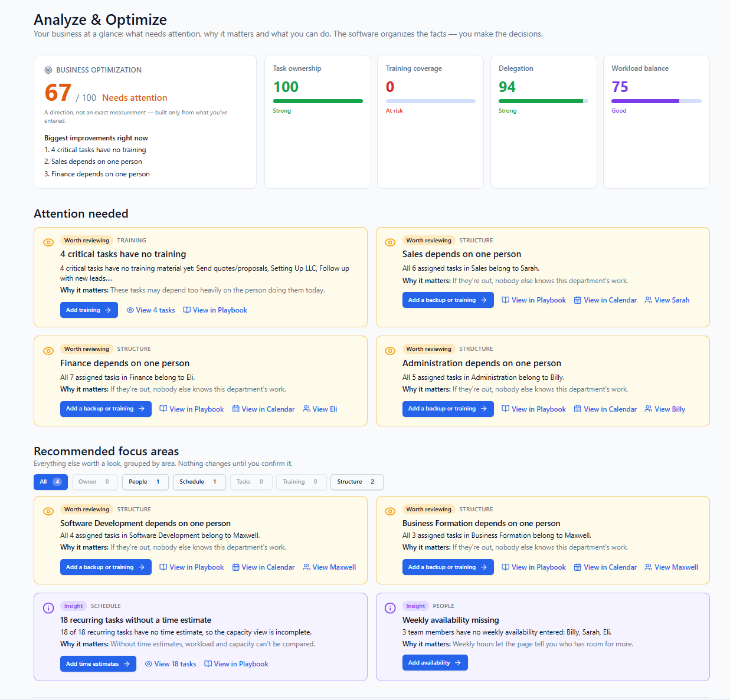Click '2. Sales depends on one person' item
This screenshot has width=730, height=700.
[93, 162]
